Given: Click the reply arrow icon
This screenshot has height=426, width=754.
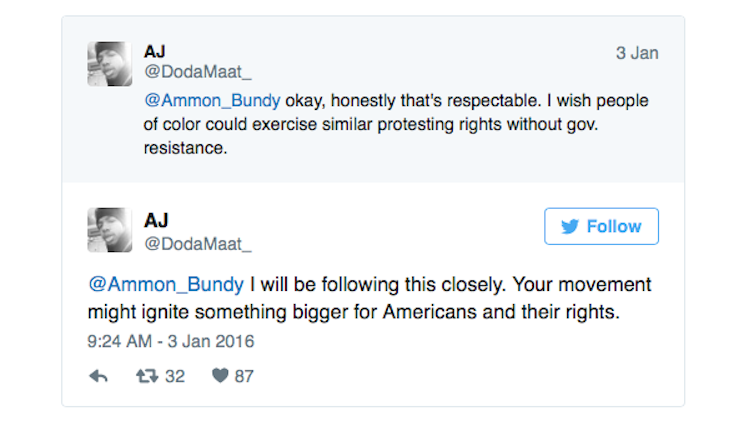Looking at the screenshot, I should click(x=99, y=376).
